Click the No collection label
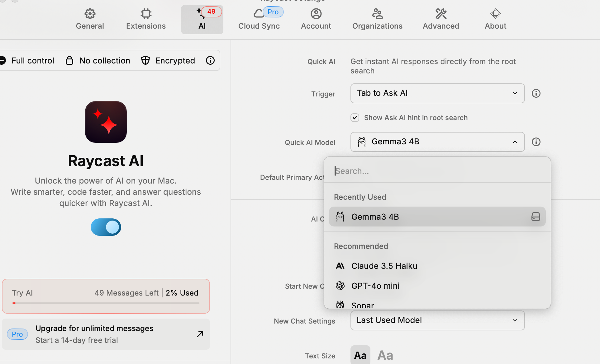This screenshot has width=600, height=364. point(105,60)
